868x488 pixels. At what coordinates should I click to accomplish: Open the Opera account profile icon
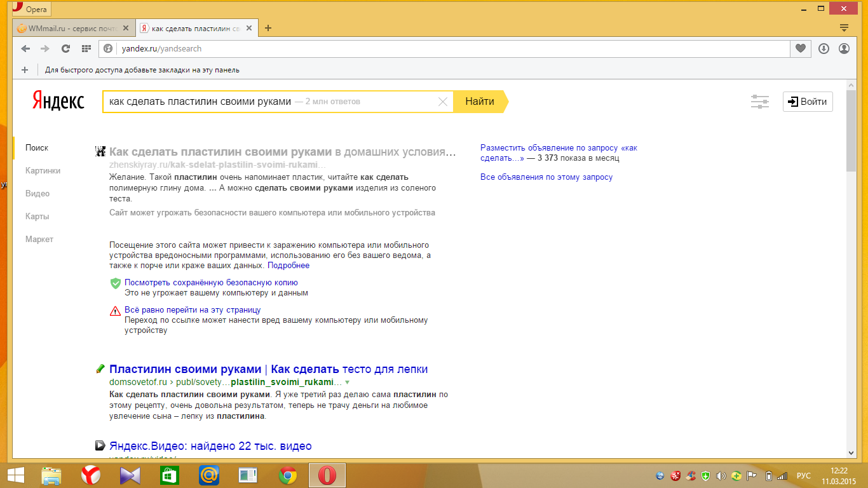pyautogui.click(x=844, y=48)
